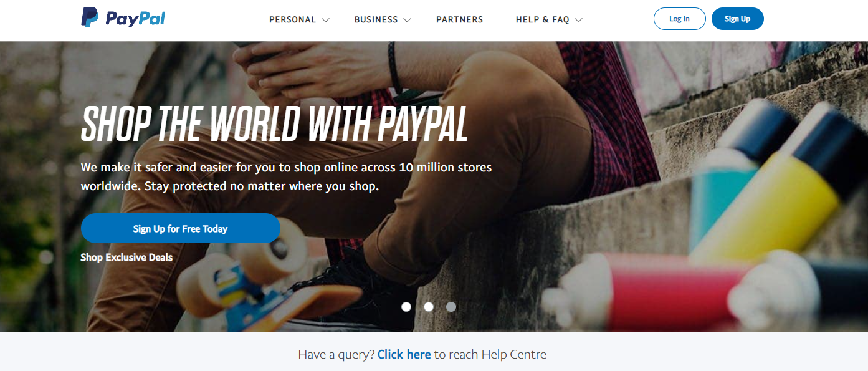Select the second carousel dot
The height and width of the screenshot is (371, 868).
point(429,307)
